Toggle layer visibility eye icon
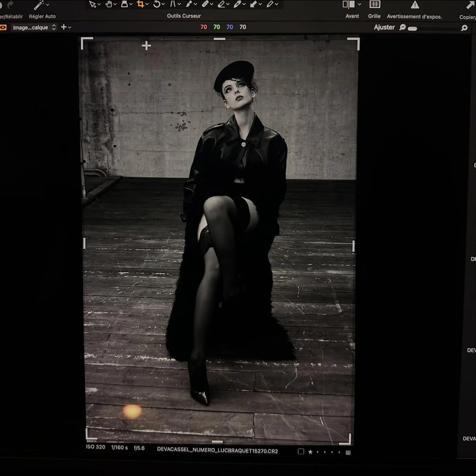The width and height of the screenshot is (476, 476). pyautogui.click(x=3, y=27)
